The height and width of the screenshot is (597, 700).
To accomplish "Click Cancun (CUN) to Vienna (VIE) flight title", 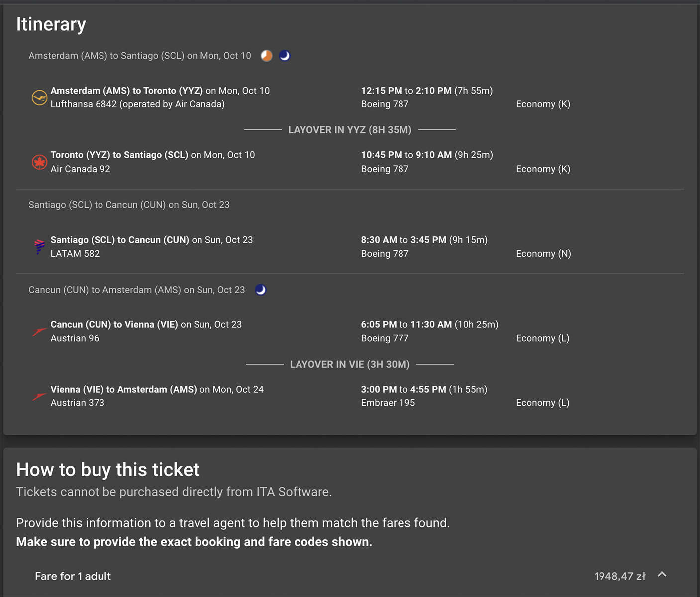I will coord(114,324).
